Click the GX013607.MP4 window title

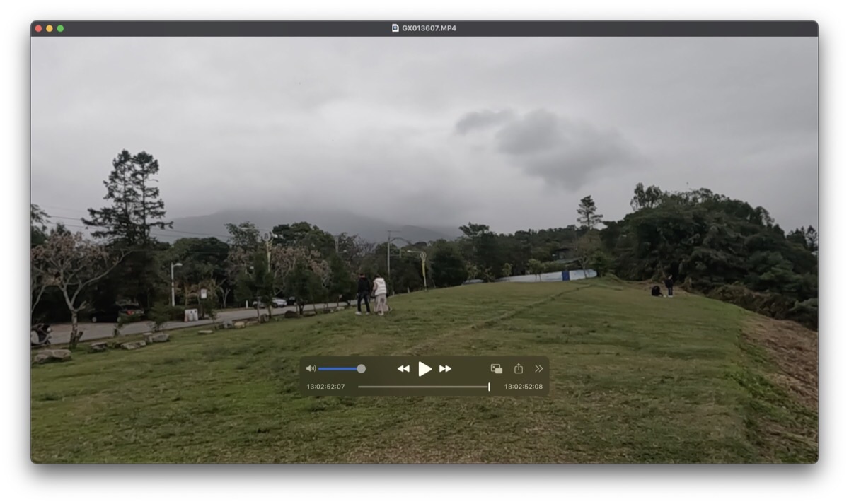(429, 28)
